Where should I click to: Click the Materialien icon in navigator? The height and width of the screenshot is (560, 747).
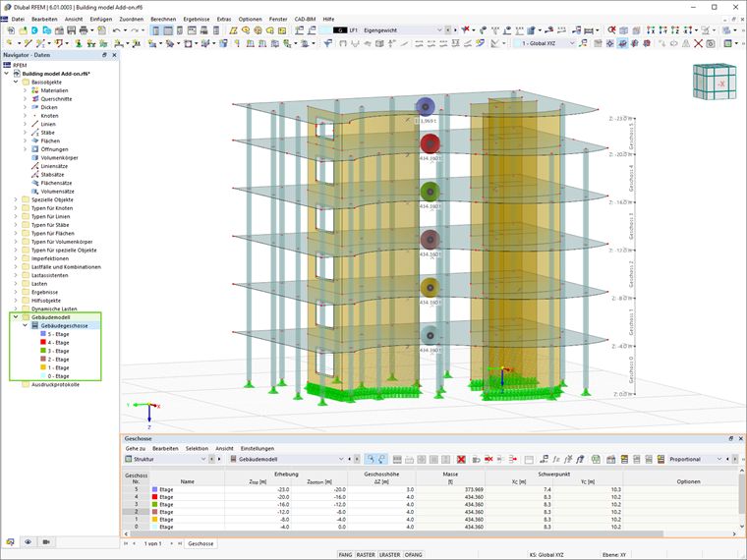(35, 90)
